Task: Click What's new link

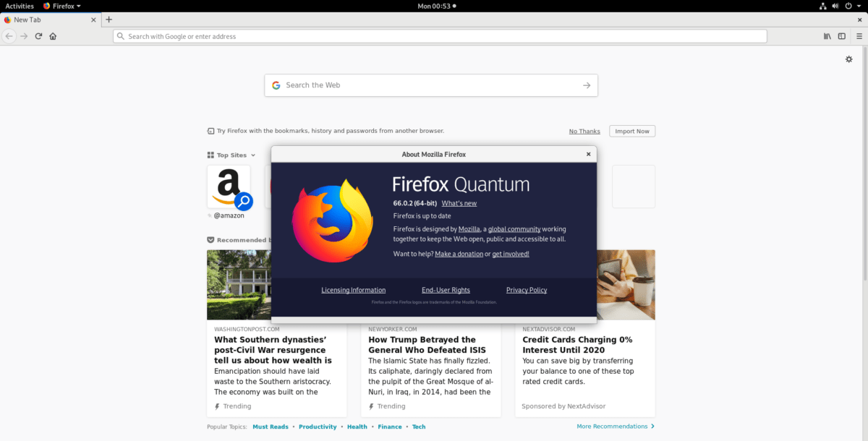Action: click(x=459, y=203)
